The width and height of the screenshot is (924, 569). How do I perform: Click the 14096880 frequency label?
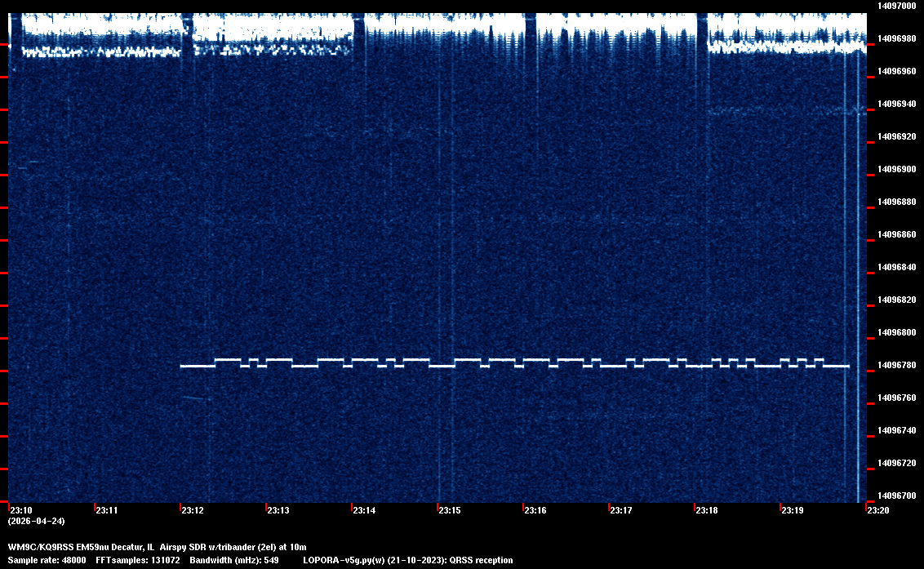pyautogui.click(x=895, y=202)
